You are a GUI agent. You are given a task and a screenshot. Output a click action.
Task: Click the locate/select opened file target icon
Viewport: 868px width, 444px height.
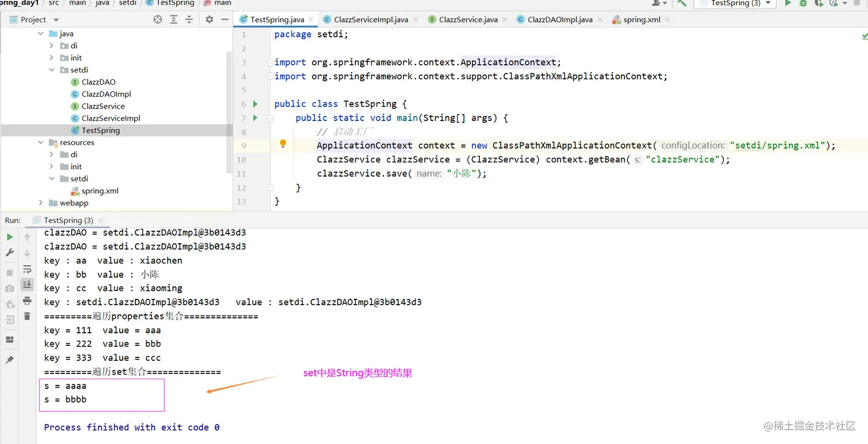pyautogui.click(x=158, y=20)
